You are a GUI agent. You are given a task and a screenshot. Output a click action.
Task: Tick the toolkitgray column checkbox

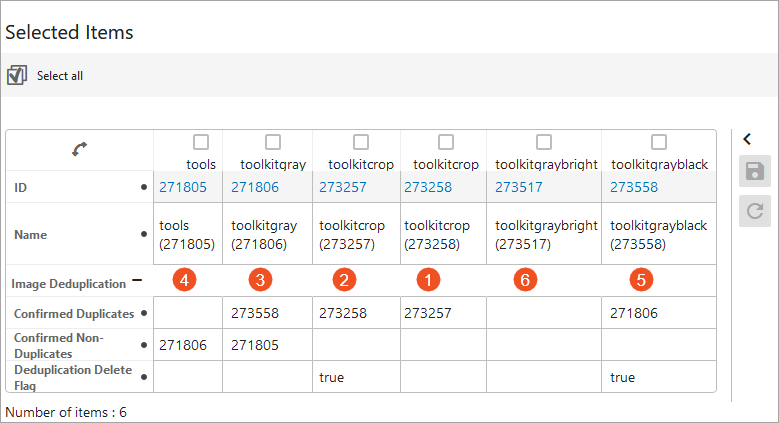(x=273, y=142)
